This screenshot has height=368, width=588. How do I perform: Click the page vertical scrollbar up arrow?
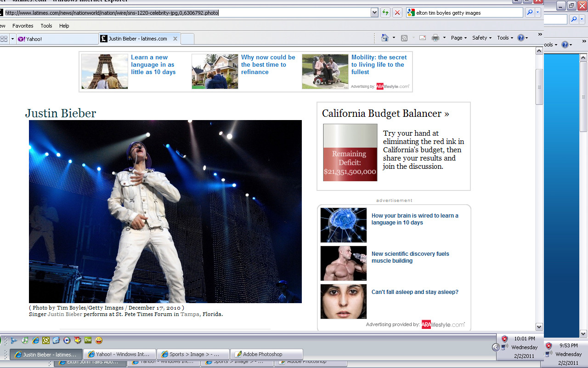click(539, 51)
